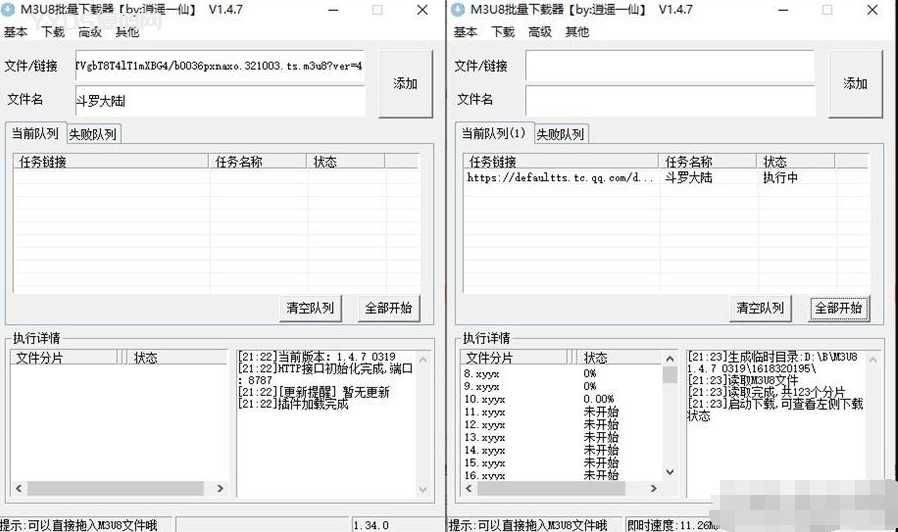The width and height of the screenshot is (898, 532).
Task: Minimize the left M3U8 window
Action: (333, 10)
